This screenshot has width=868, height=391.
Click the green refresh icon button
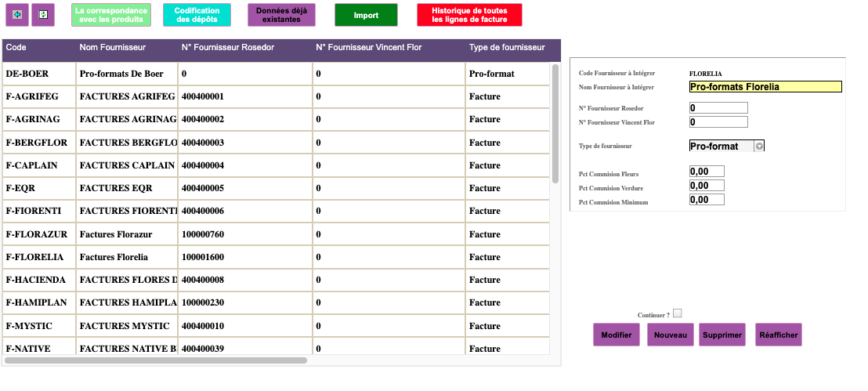pos(43,14)
